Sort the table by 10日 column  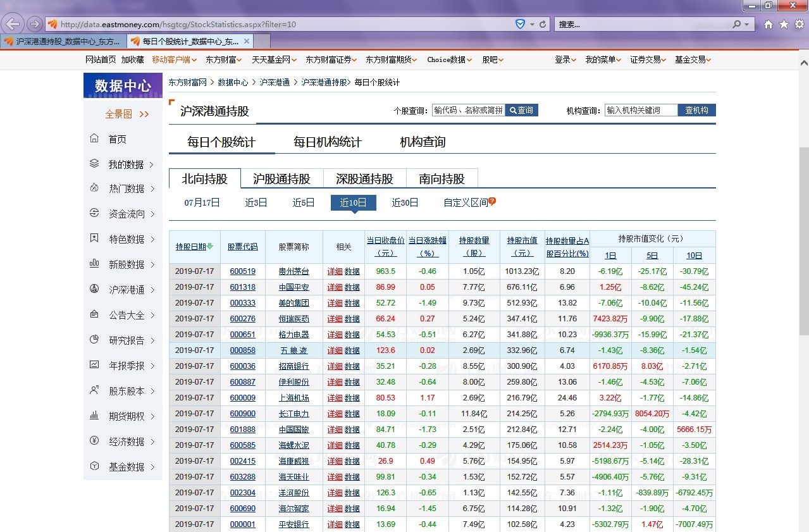pyautogui.click(x=693, y=254)
